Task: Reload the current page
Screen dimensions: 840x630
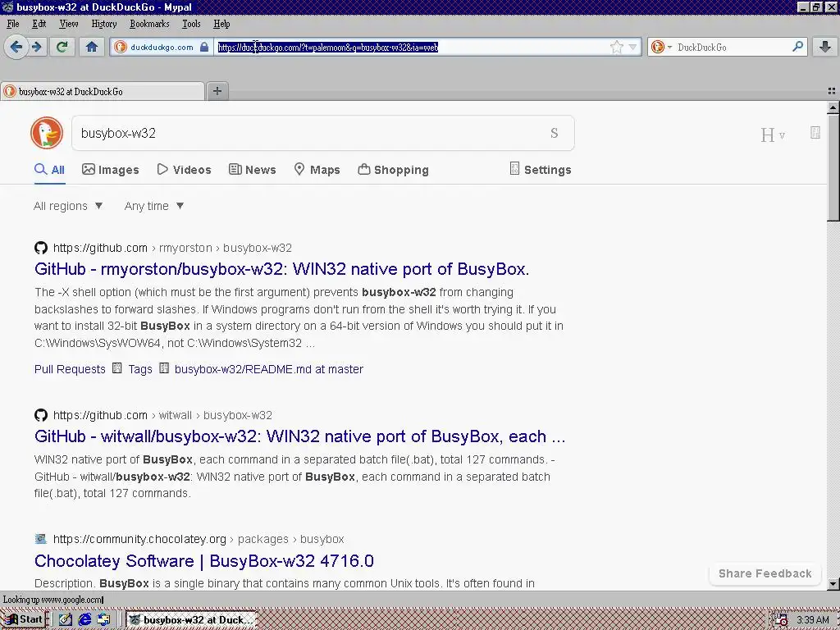Action: 62,47
